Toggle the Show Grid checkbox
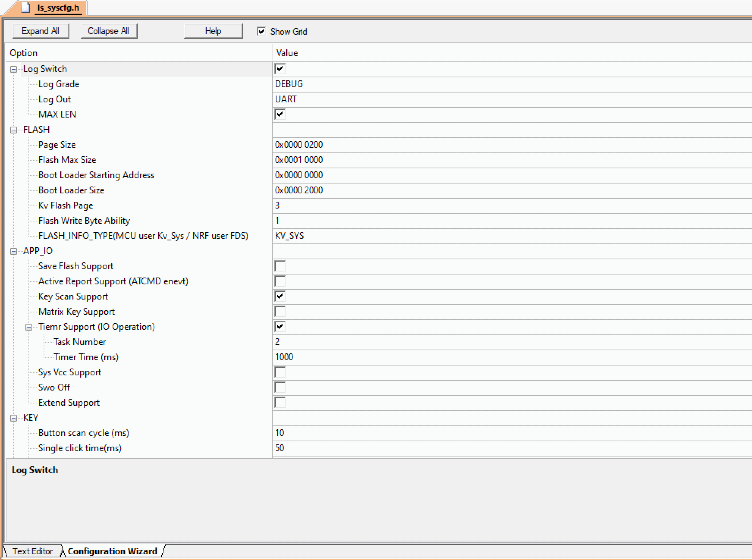752x560 pixels. coord(261,31)
